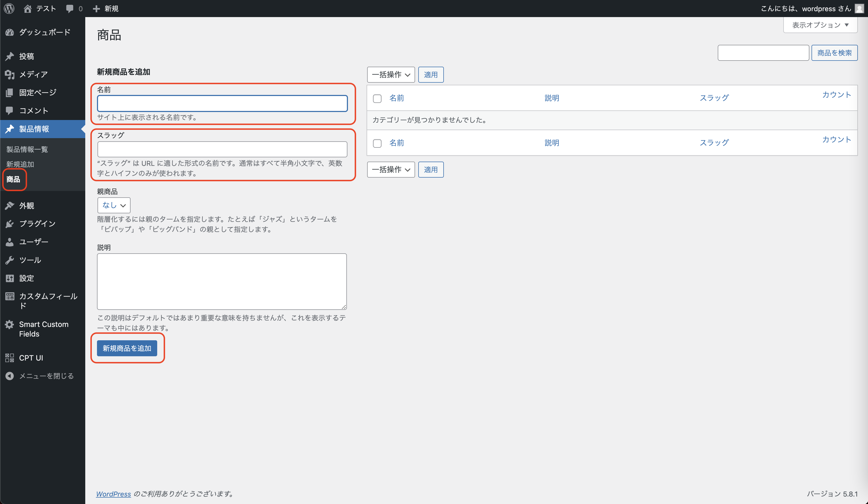Click the テスト site name
The width and height of the screenshot is (868, 504).
pos(46,9)
